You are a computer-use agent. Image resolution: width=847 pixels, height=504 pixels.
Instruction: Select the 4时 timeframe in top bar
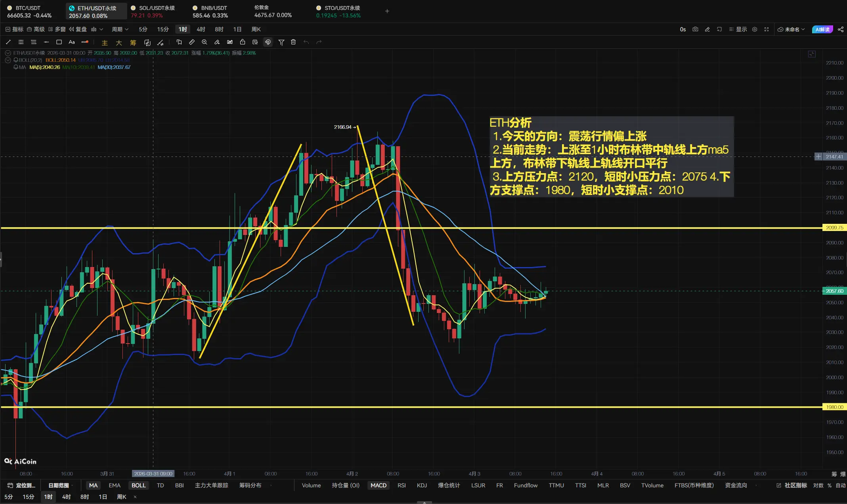(201, 29)
